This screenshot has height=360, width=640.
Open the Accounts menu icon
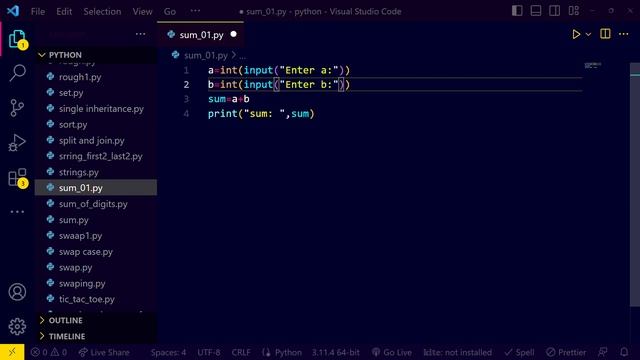17,292
